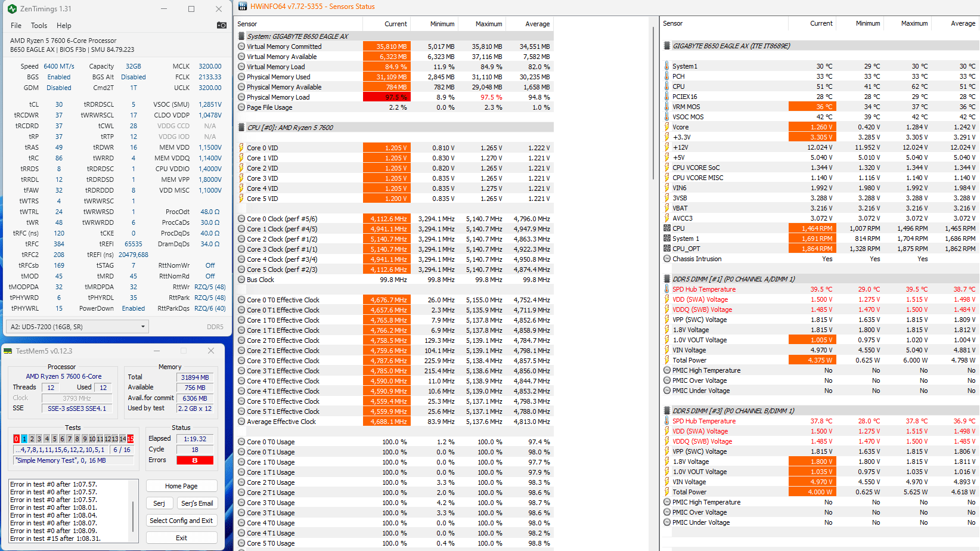Click the tREFI value 65535 in ZenTimings
Viewport: 980px width, 551px height.
coord(133,244)
